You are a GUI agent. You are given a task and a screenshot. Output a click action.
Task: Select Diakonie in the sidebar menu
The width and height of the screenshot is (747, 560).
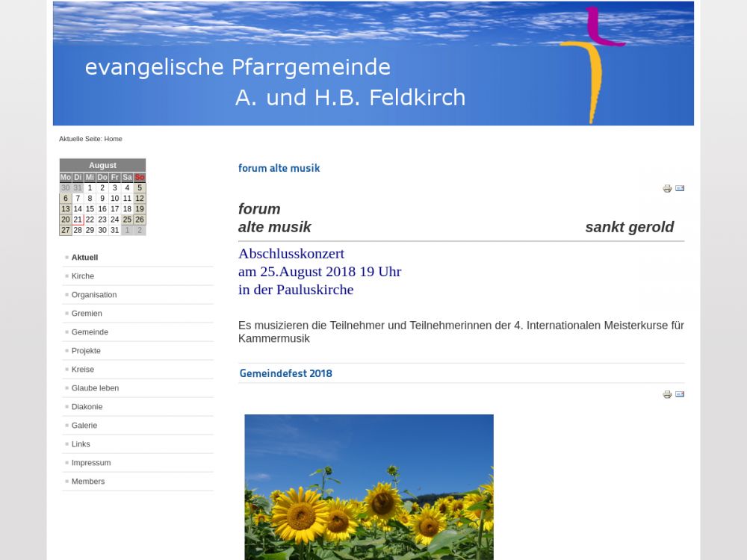pyautogui.click(x=87, y=407)
